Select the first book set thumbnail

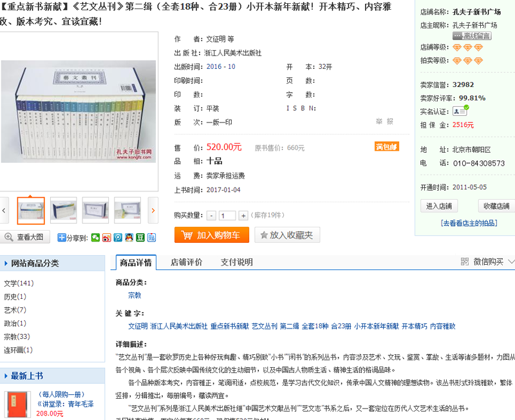click(31, 211)
